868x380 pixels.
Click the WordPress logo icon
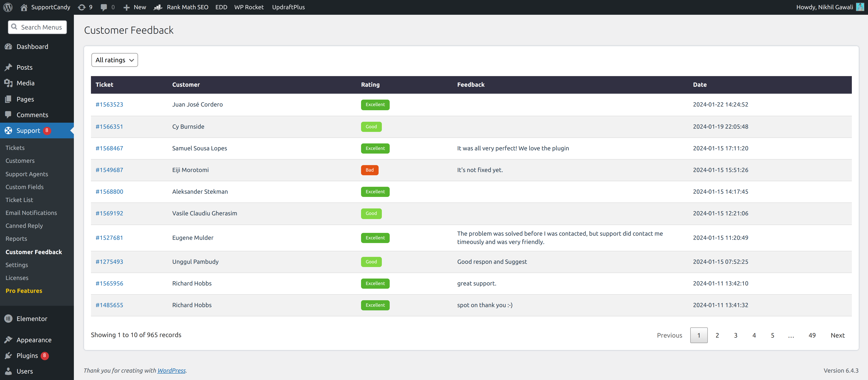[x=10, y=7]
